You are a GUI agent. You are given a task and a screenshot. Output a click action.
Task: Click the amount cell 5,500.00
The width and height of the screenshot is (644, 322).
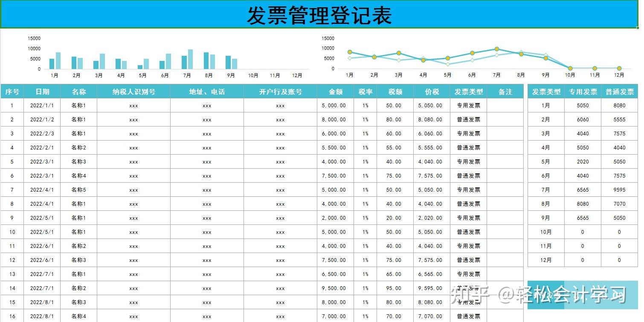pyautogui.click(x=335, y=148)
